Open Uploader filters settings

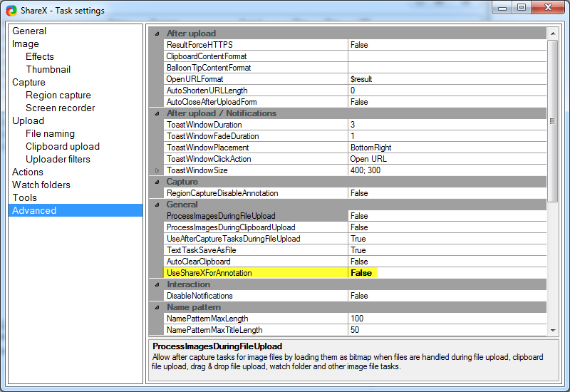click(58, 159)
